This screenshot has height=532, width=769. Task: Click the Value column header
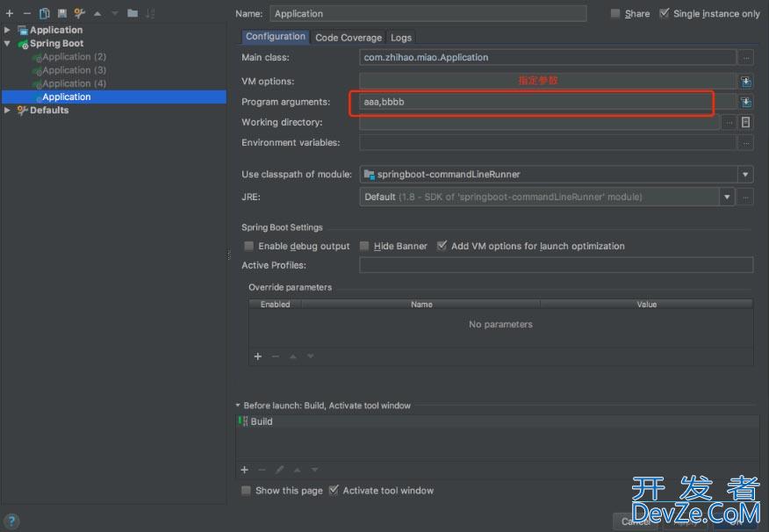646,305
